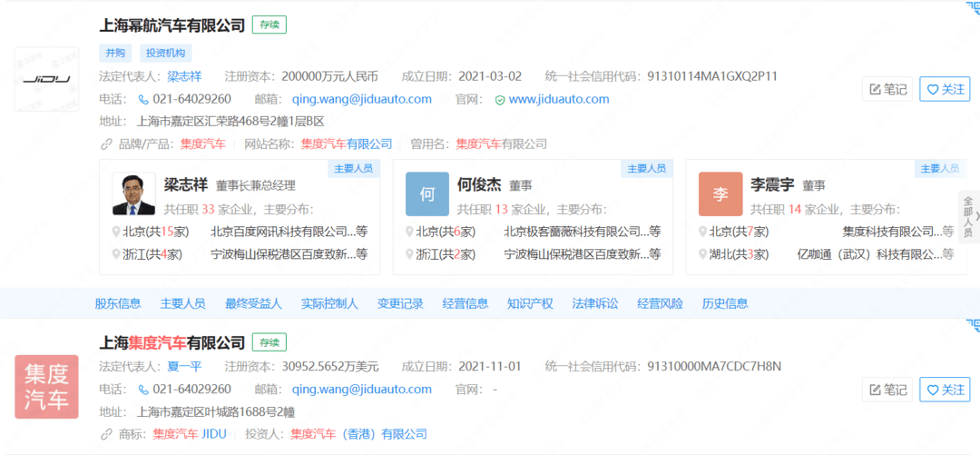This screenshot has width=980, height=455.
Task: Click the 存续 status badge of 上海集度汽车
Action: point(269,342)
